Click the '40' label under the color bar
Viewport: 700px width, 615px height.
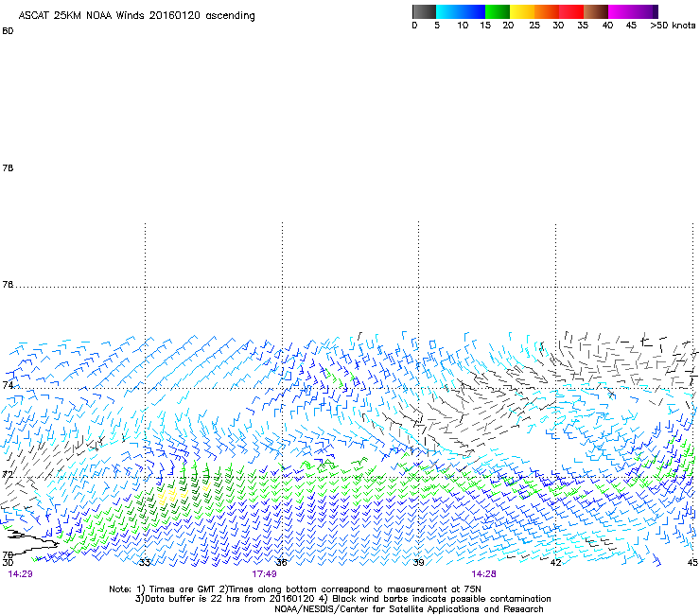pyautogui.click(x=607, y=26)
